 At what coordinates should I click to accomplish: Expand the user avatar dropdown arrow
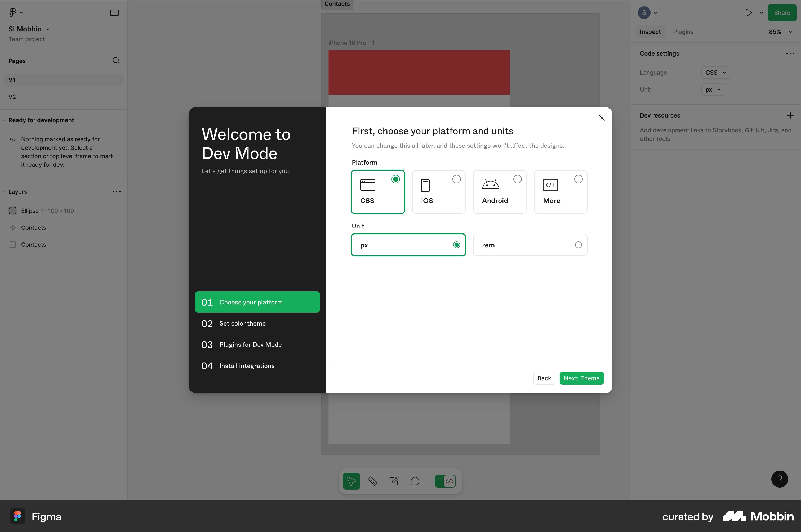click(655, 13)
